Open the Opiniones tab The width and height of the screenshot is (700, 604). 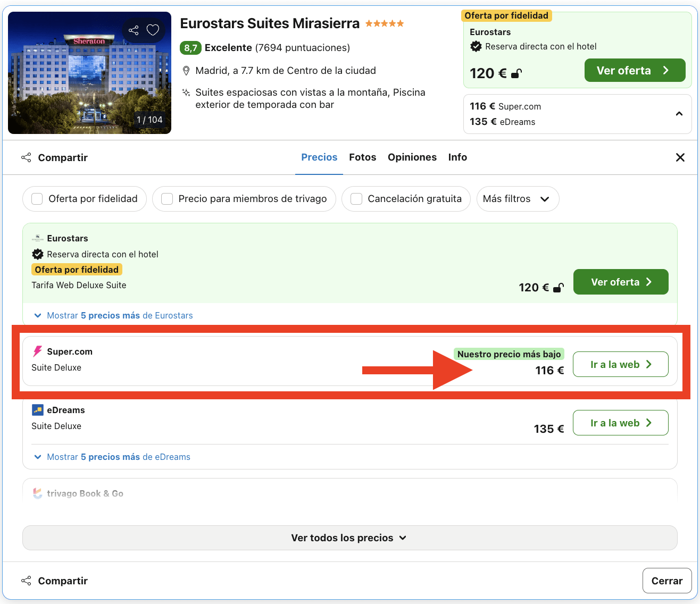[x=412, y=157]
